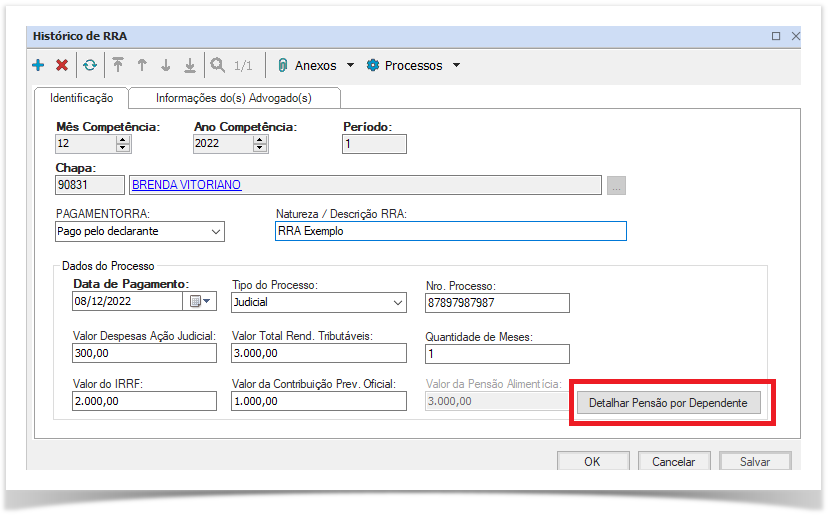Click Valor da Contribuição Prev. Oficial field
The width and height of the screenshot is (835, 519).
tap(319, 401)
